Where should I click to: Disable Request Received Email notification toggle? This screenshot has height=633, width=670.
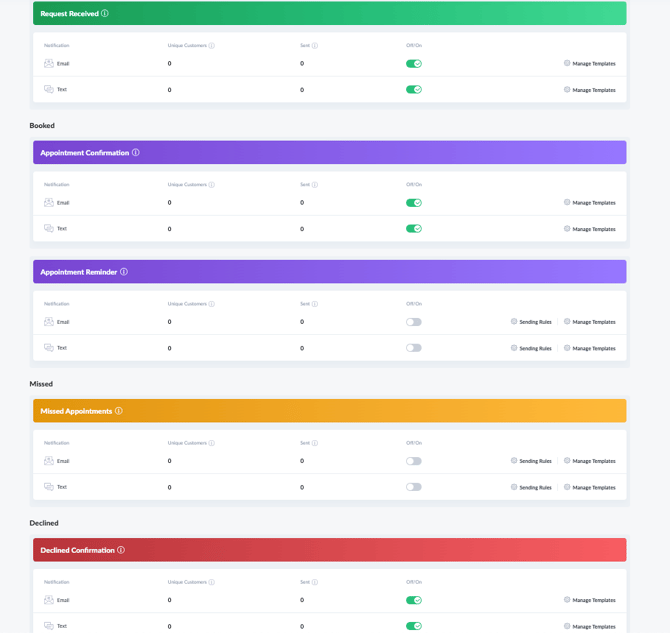[x=414, y=64]
